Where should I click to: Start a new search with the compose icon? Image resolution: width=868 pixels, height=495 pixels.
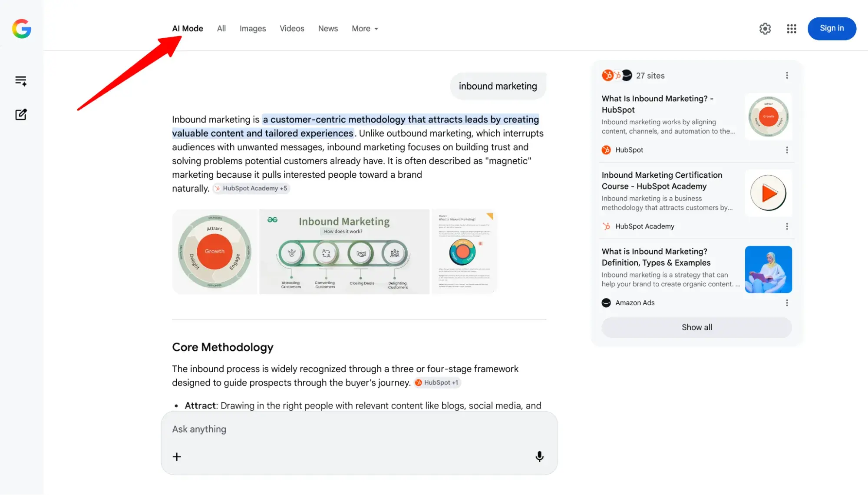(x=21, y=114)
